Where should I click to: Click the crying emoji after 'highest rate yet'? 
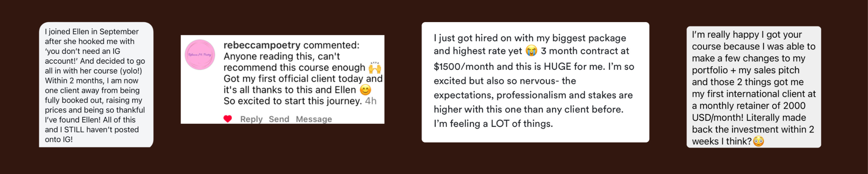point(531,51)
